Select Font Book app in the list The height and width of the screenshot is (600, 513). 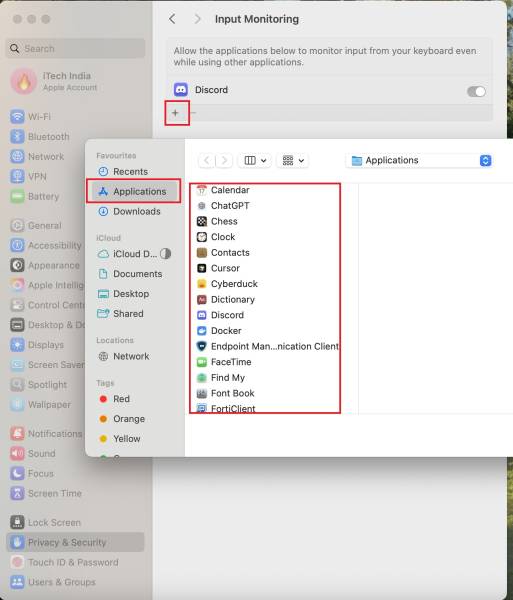225,393
